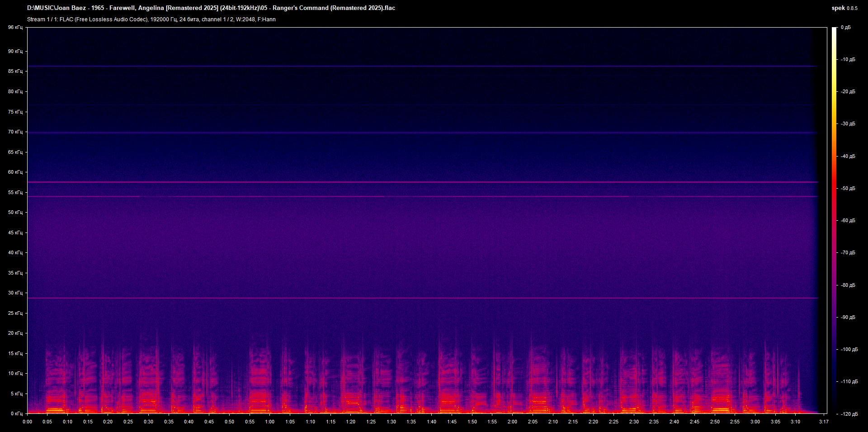Click the "0:00" time axis label

click(27, 422)
